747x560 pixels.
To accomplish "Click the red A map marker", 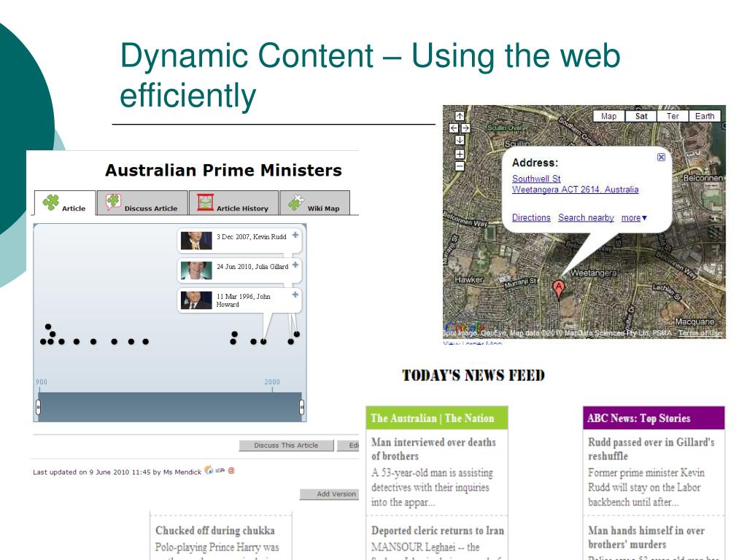I will point(558,289).
